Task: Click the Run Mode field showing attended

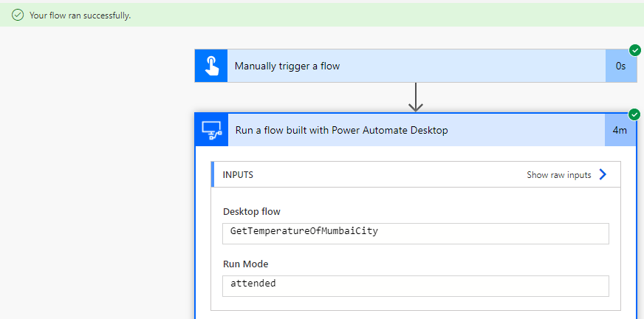Action: click(x=416, y=286)
